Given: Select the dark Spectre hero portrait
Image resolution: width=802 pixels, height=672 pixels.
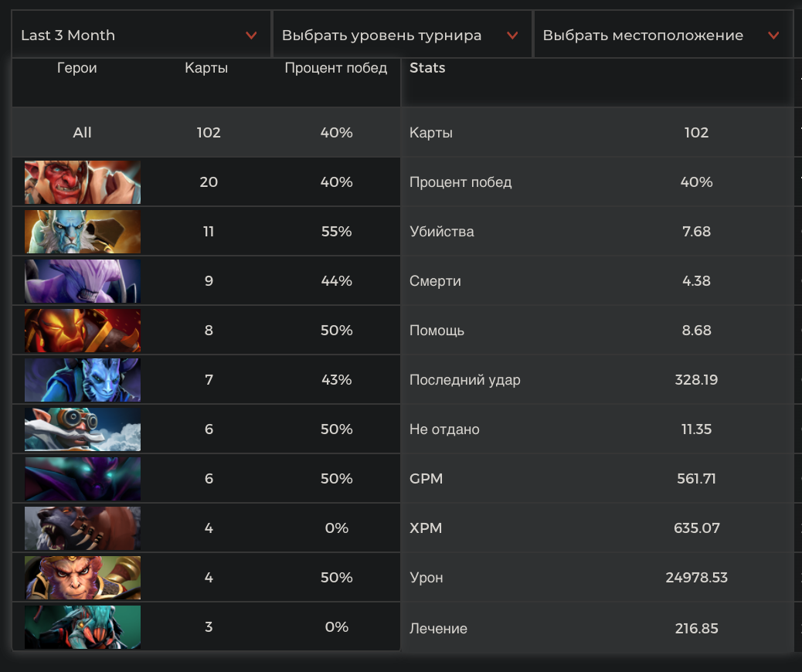Looking at the screenshot, I should tap(82, 479).
